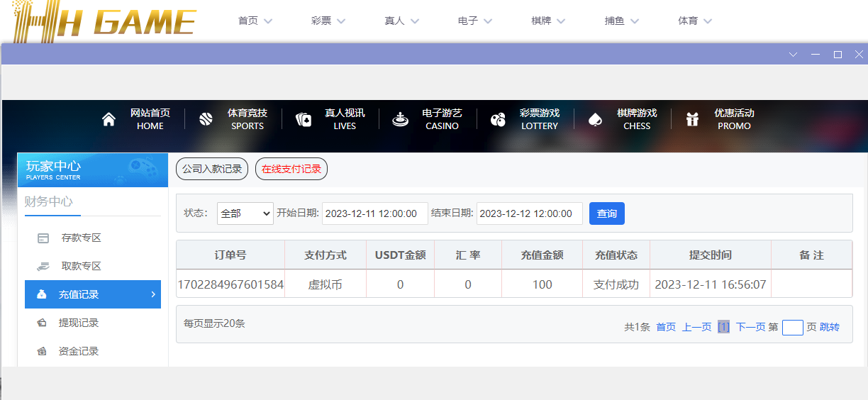Click the lottery balls icon beside 彩票游戏
The width and height of the screenshot is (868, 400).
[498, 119]
